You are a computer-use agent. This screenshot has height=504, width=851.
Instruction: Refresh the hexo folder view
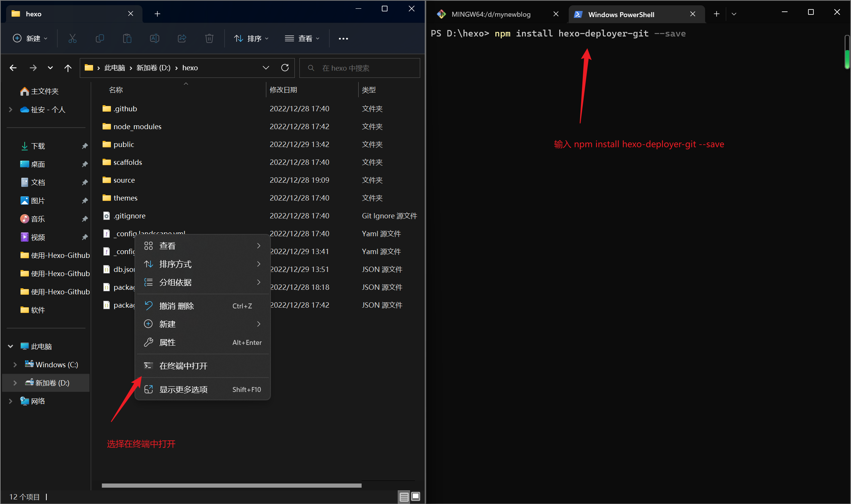pos(285,68)
